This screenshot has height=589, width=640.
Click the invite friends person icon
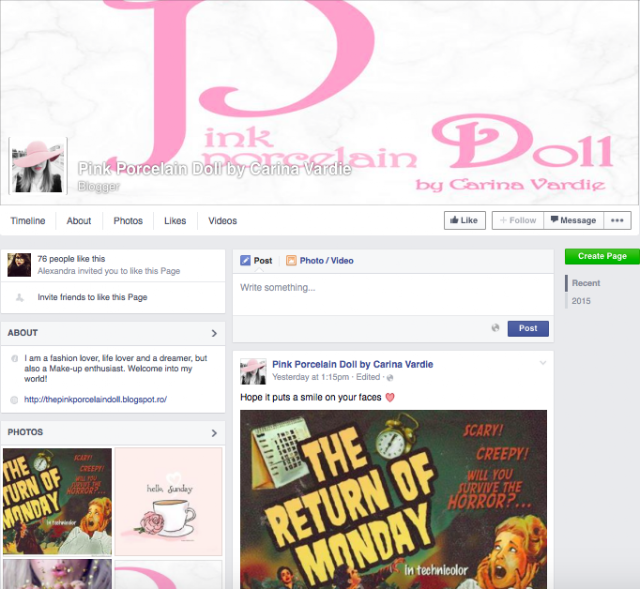pyautogui.click(x=20, y=298)
